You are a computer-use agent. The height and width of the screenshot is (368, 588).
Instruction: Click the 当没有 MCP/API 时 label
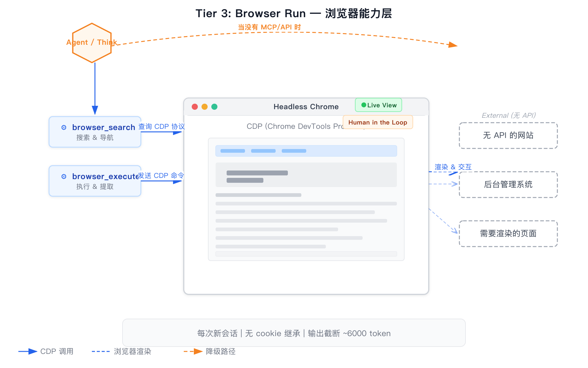tap(269, 27)
